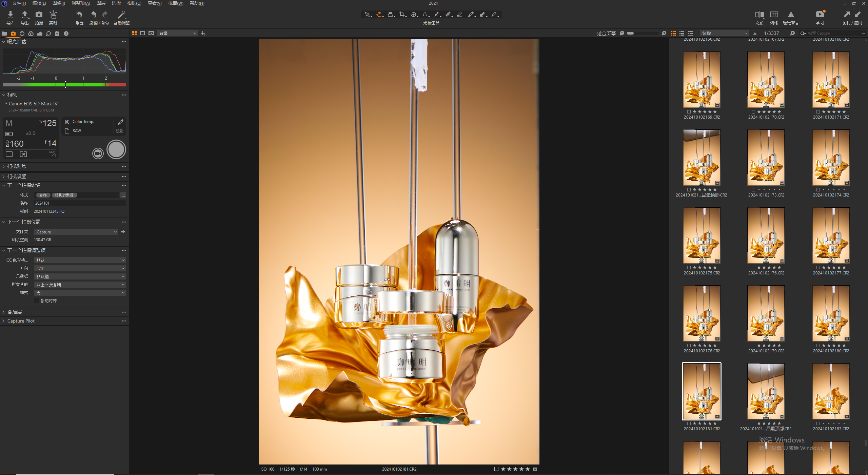Tick color tag box under 202410102169.CR2

pyautogui.click(x=689, y=112)
